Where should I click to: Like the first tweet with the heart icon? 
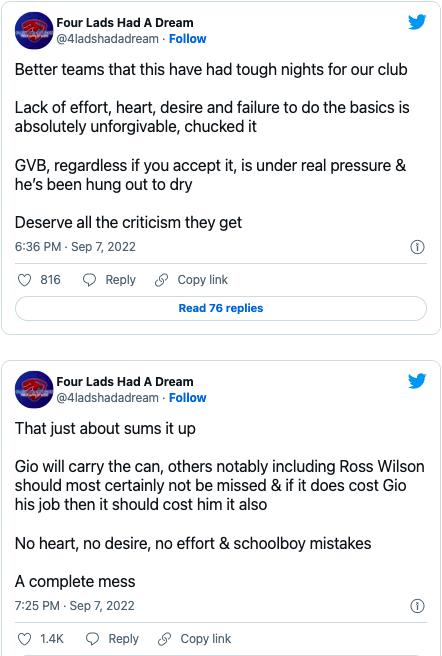pyautogui.click(x=25, y=280)
